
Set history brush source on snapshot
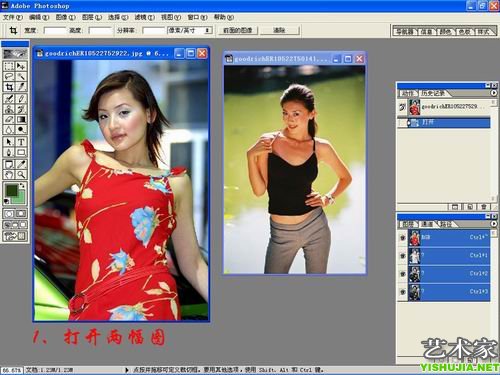coord(402,107)
